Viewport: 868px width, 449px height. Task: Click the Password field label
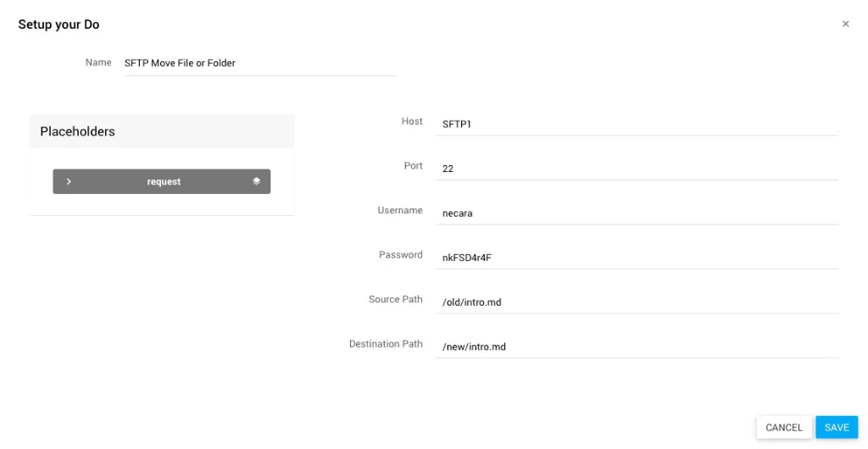coord(400,255)
